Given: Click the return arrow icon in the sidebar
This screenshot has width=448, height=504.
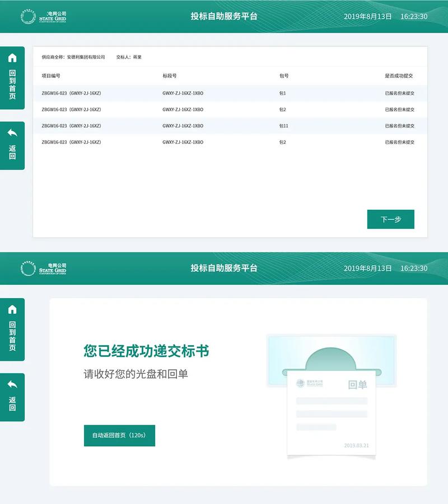Looking at the screenshot, I should (11, 132).
